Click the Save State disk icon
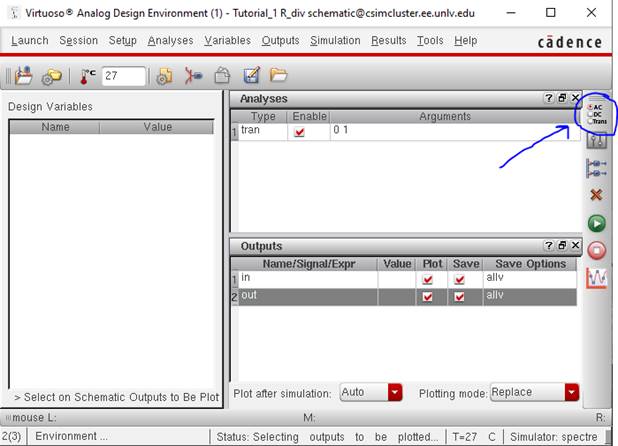 (251, 75)
